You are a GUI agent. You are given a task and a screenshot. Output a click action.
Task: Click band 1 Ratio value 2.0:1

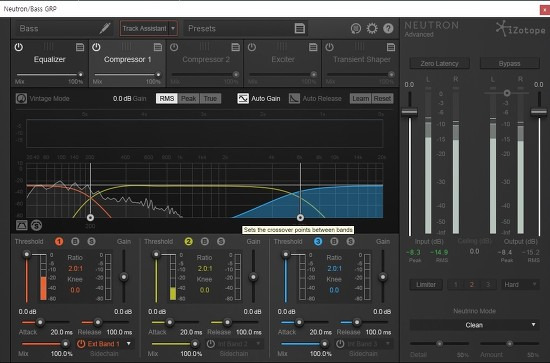pos(75,269)
